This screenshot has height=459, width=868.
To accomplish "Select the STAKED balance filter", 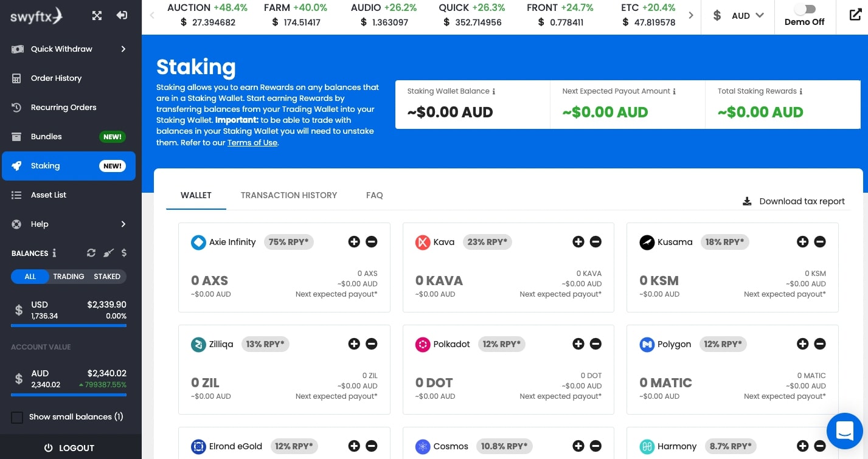I will coord(107,277).
